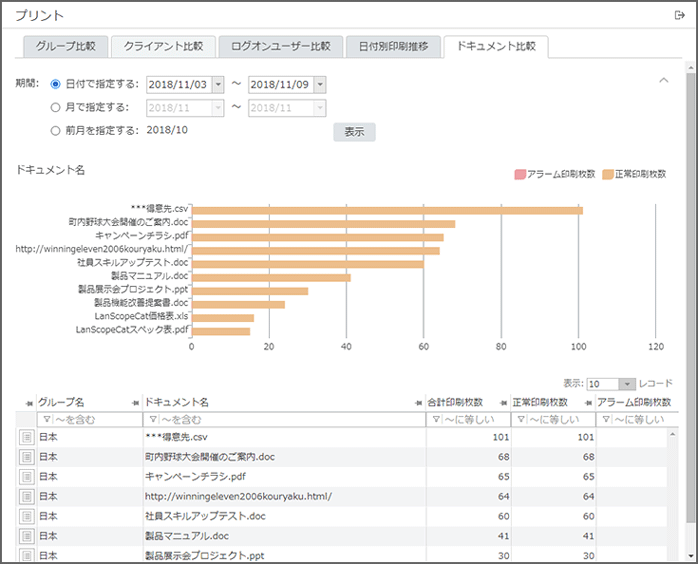Click the 正常印刷枚数 legend color swatch

[x=606, y=174]
